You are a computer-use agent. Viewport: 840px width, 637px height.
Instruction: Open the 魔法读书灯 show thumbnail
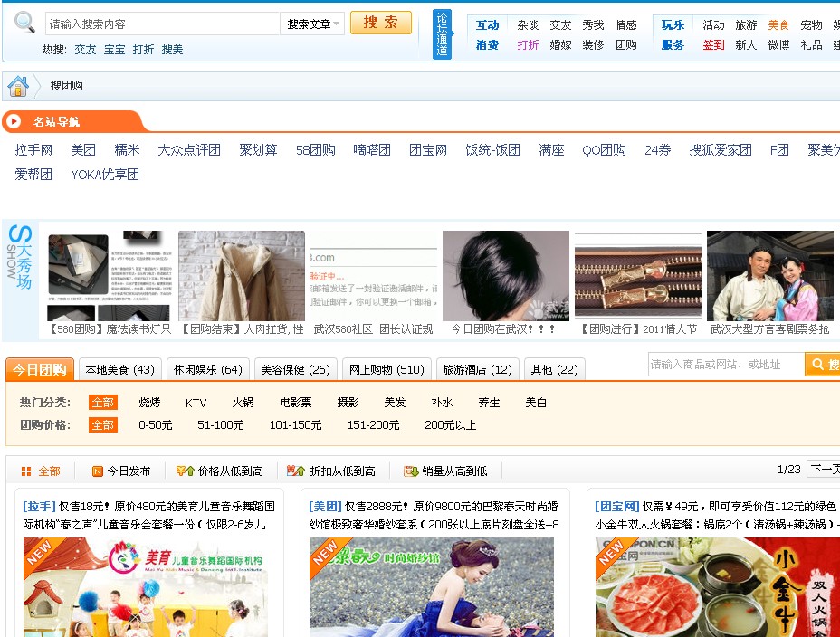(110, 276)
